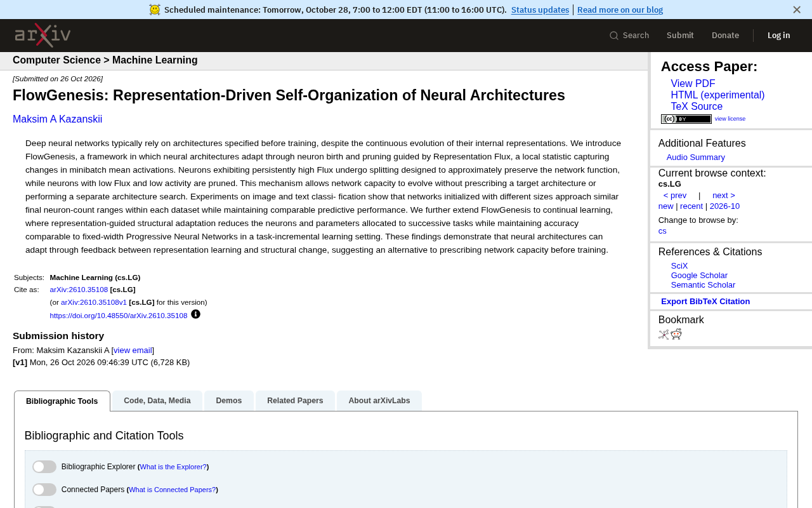Open the Demos tab
Viewport: 812px width, 508px height.
[x=229, y=401]
